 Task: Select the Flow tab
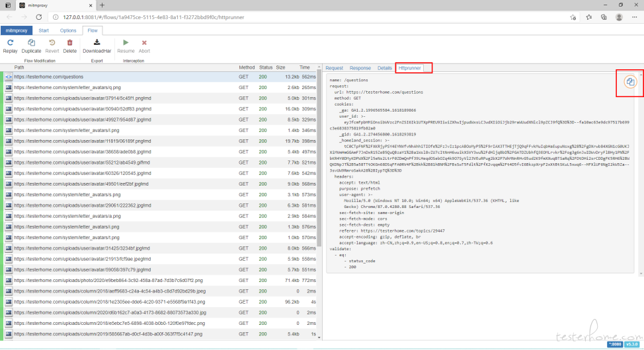pyautogui.click(x=93, y=30)
